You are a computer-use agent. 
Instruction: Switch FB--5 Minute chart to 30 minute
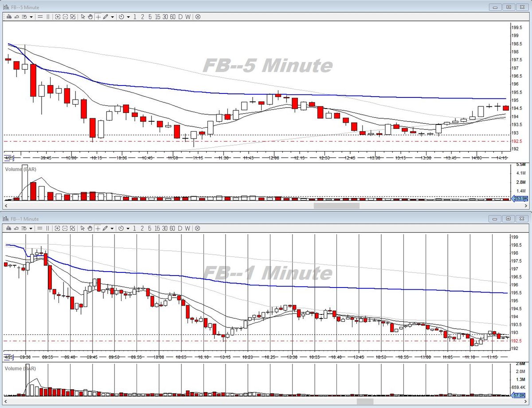pos(165,17)
